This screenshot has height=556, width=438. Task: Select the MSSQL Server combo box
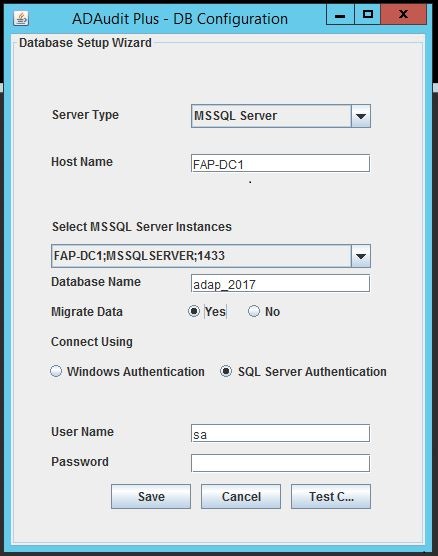(281, 116)
